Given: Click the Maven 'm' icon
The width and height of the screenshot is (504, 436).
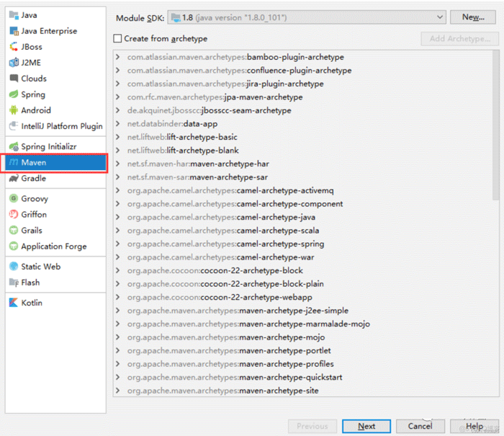Looking at the screenshot, I should click(x=14, y=162).
